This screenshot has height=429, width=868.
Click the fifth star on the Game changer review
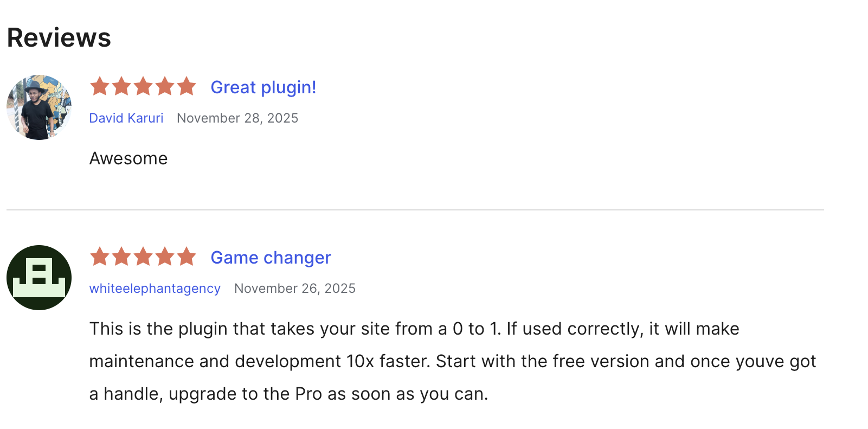(187, 257)
